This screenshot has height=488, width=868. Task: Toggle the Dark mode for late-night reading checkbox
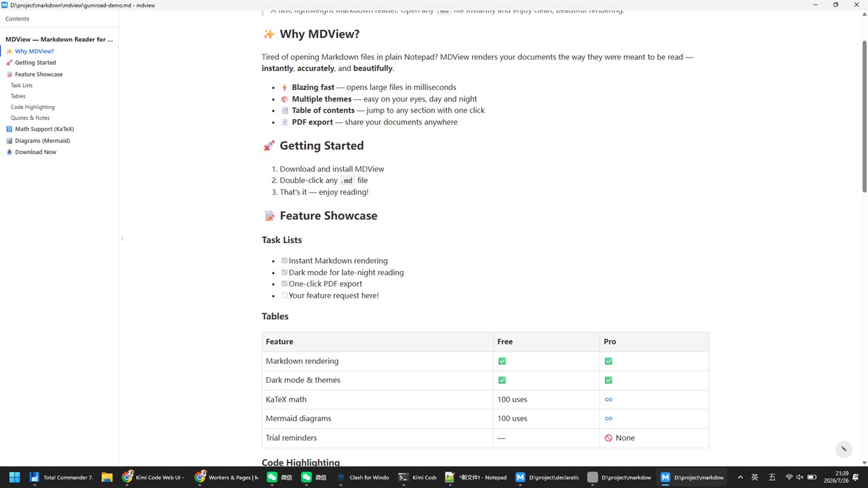pos(284,272)
